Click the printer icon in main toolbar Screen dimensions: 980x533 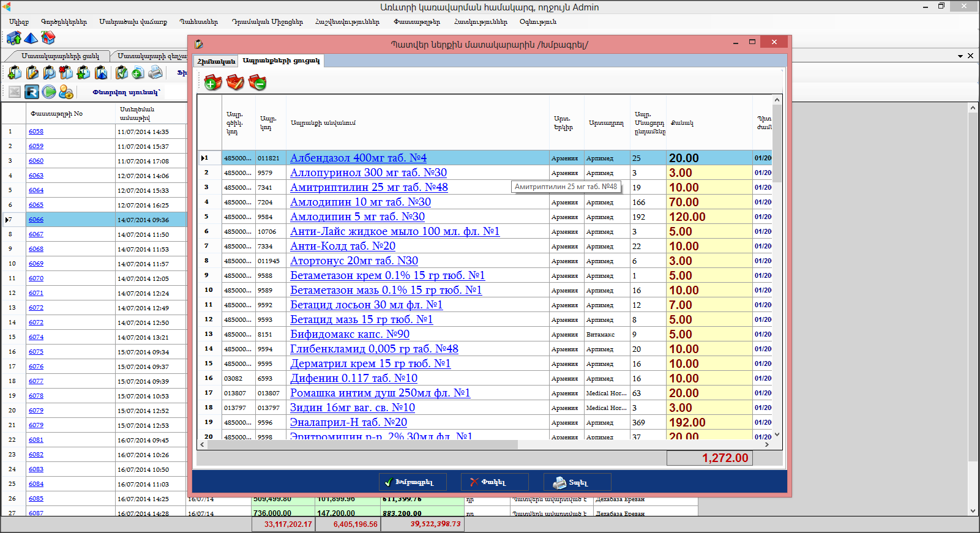point(155,73)
